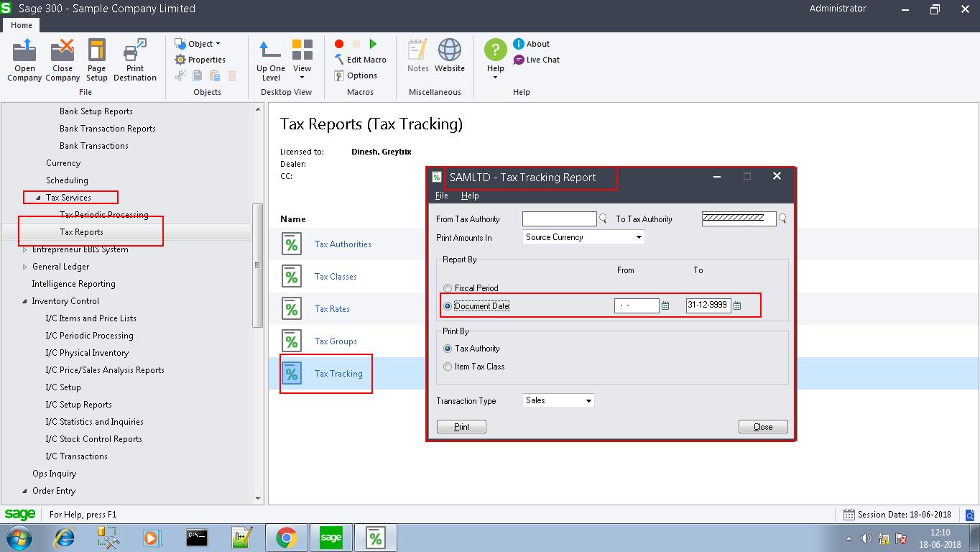This screenshot has width=980, height=552.
Task: Open the Tax Classes link
Action: point(336,277)
